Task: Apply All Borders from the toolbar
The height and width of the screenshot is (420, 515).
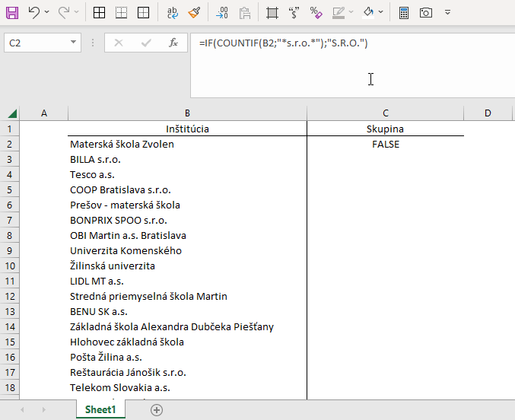Action: tap(99, 13)
